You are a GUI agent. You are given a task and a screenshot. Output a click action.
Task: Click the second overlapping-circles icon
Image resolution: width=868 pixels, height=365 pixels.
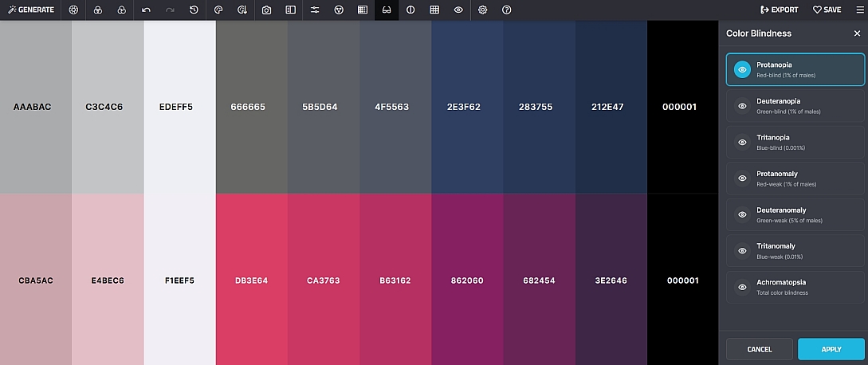(x=122, y=10)
